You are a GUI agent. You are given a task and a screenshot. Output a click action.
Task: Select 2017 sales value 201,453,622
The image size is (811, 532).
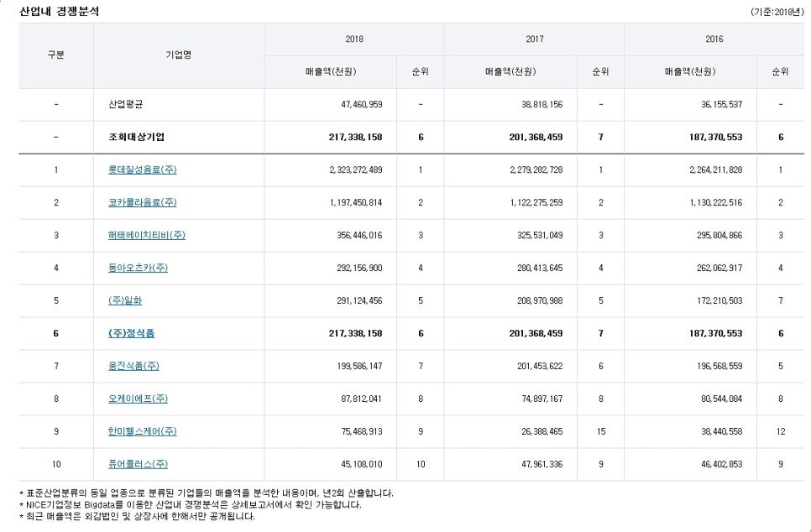click(540, 366)
